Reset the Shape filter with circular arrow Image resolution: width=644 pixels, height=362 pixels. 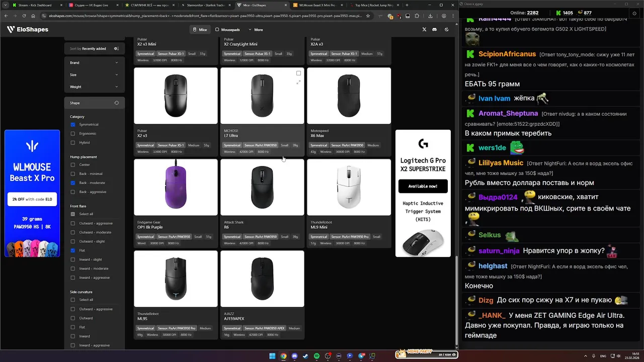(x=116, y=103)
